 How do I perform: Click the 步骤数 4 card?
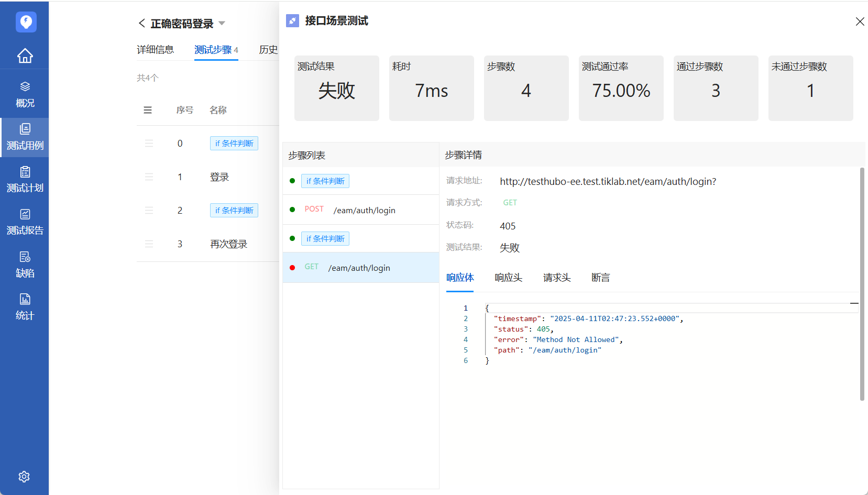click(x=526, y=88)
